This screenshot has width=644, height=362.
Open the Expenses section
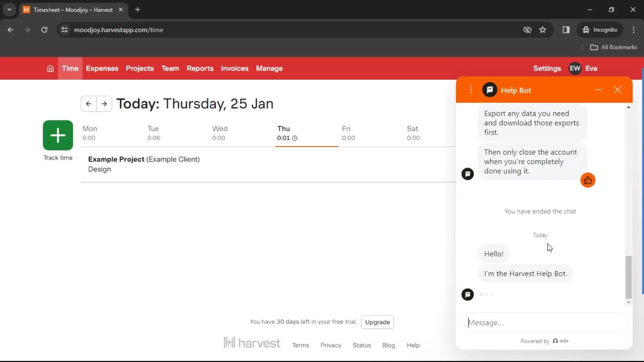tap(102, 68)
